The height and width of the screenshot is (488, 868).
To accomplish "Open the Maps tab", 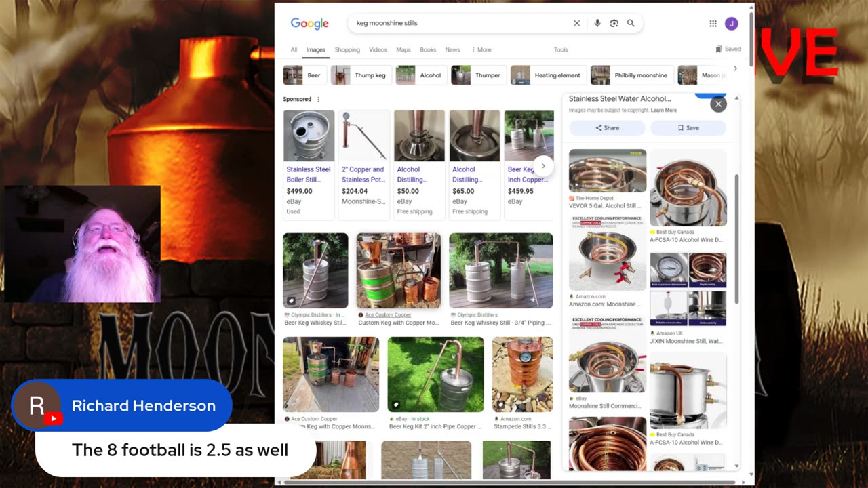I will [x=403, y=49].
